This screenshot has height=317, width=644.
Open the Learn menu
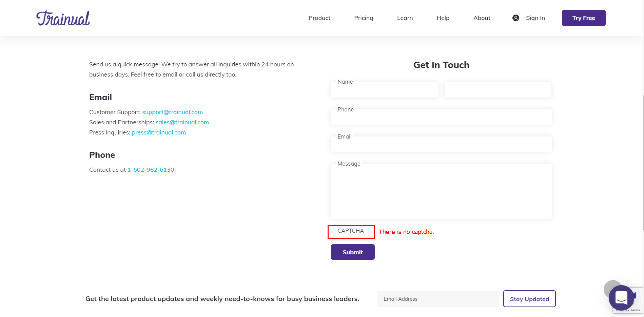405,18
